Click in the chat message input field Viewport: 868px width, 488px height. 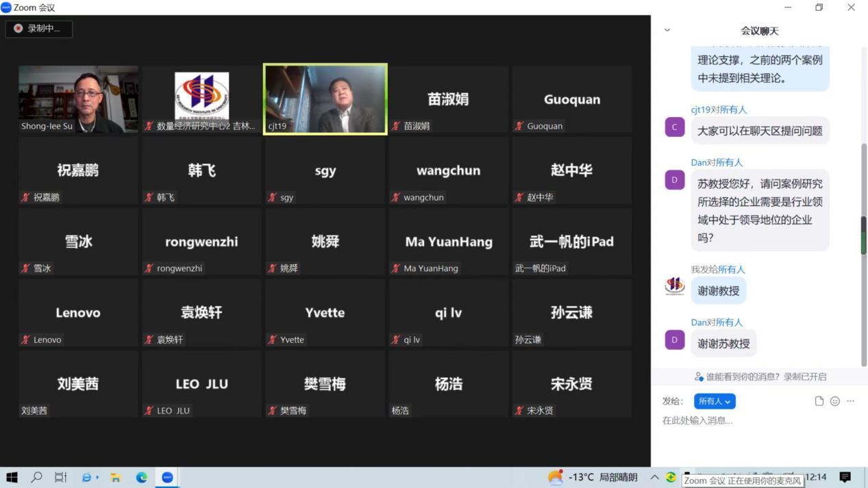click(x=754, y=420)
